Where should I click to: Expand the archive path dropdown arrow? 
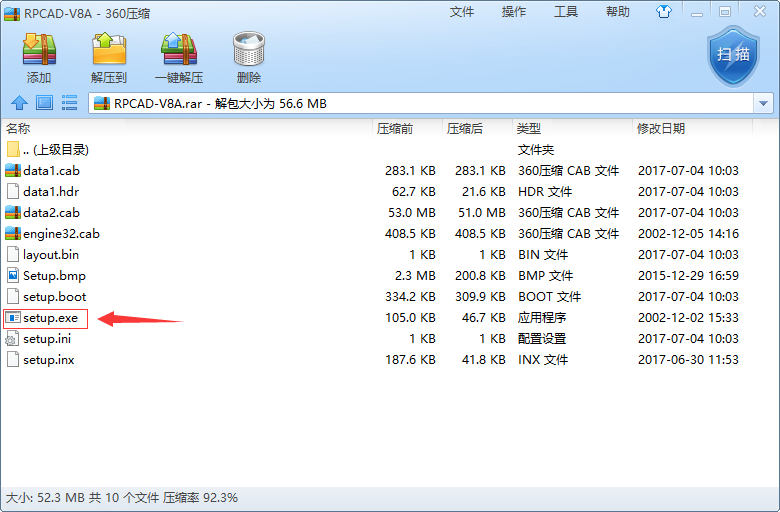[x=764, y=103]
